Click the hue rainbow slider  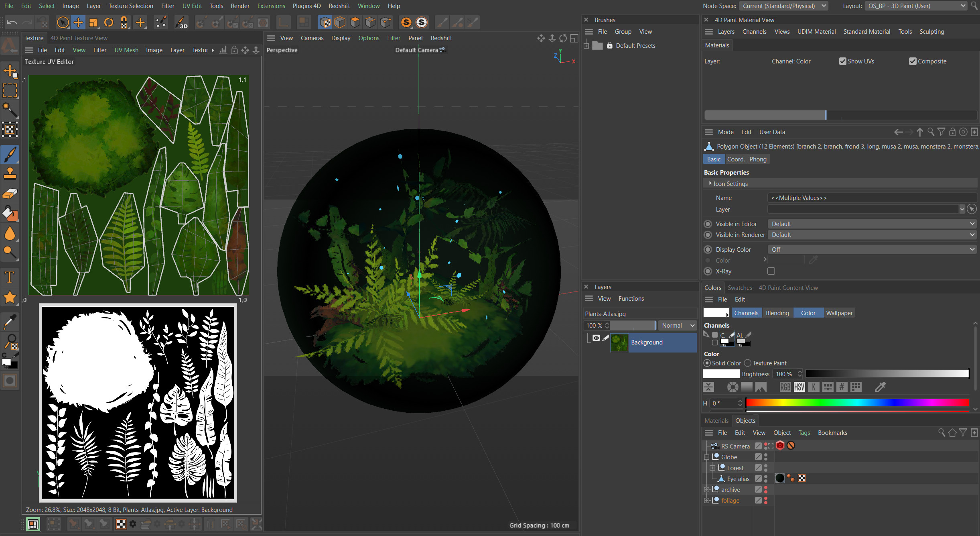tap(857, 403)
